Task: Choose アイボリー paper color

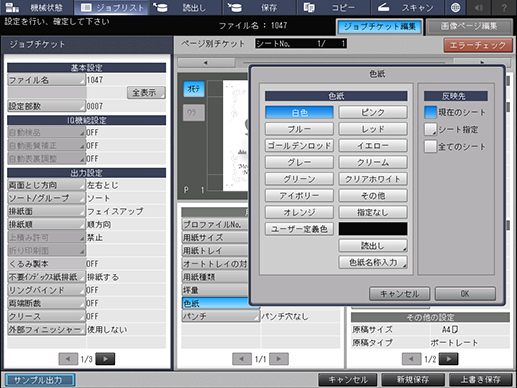Action: pos(299,196)
